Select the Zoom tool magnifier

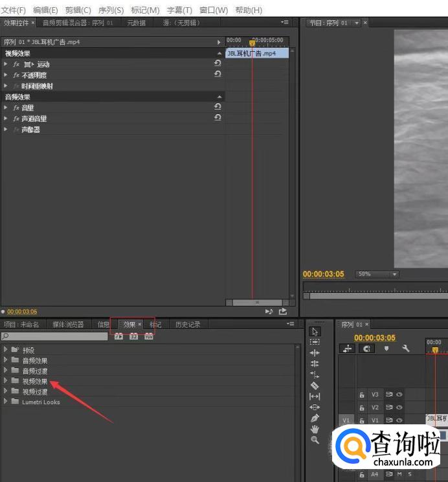tap(315, 440)
